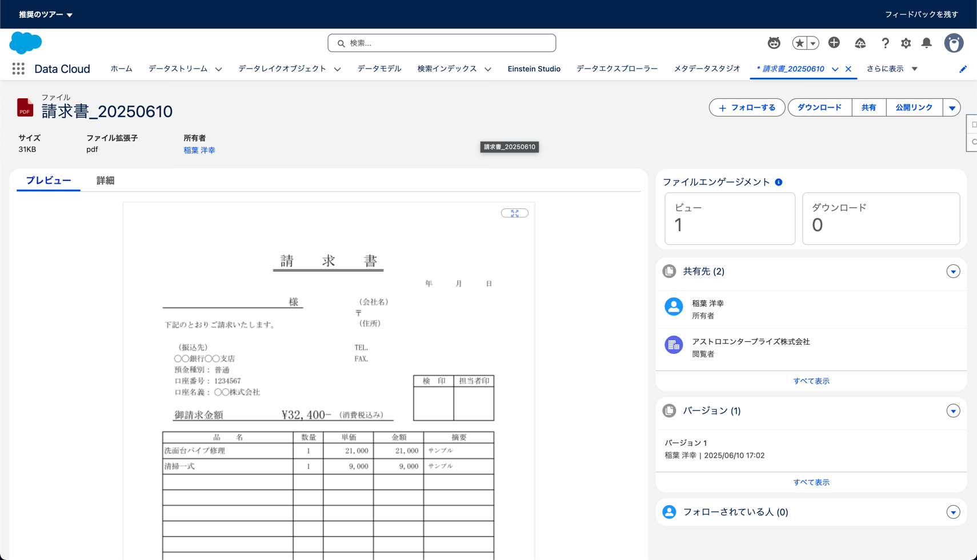Click the help question mark icon
The image size is (977, 560).
tap(885, 43)
